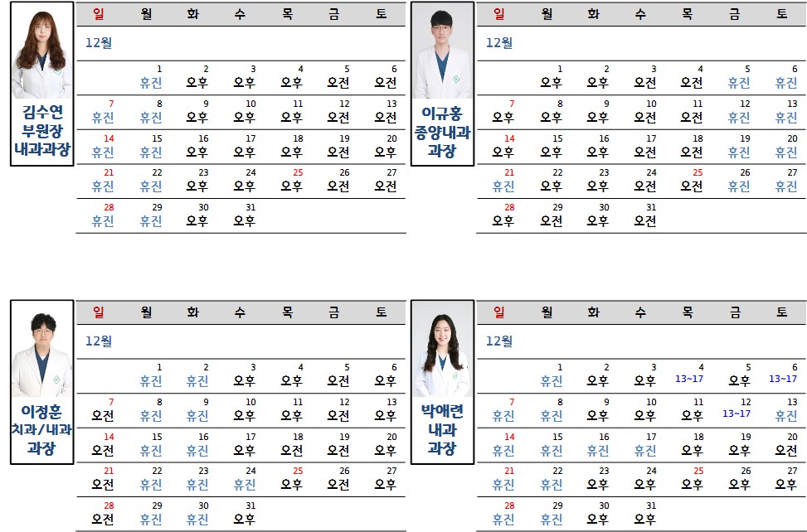The height and width of the screenshot is (532, 807).
Task: Click the 13~17 slot on December 4 for 박애련
Action: (689, 380)
